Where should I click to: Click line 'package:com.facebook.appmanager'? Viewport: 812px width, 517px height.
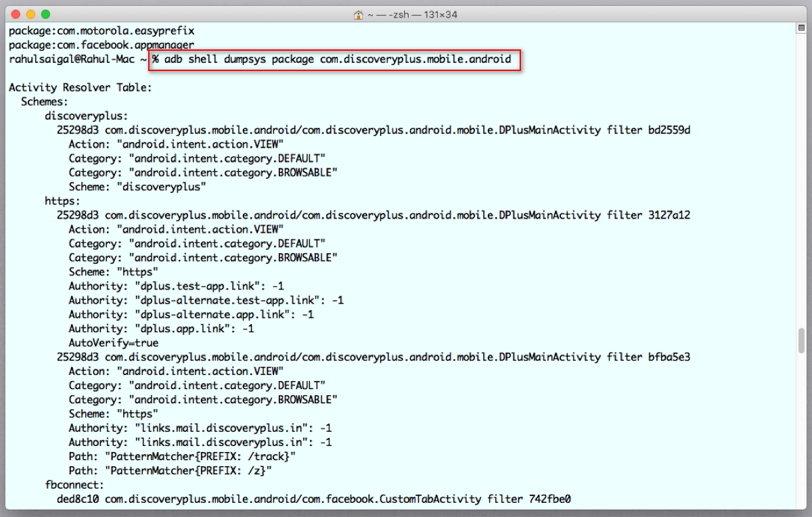coord(101,45)
